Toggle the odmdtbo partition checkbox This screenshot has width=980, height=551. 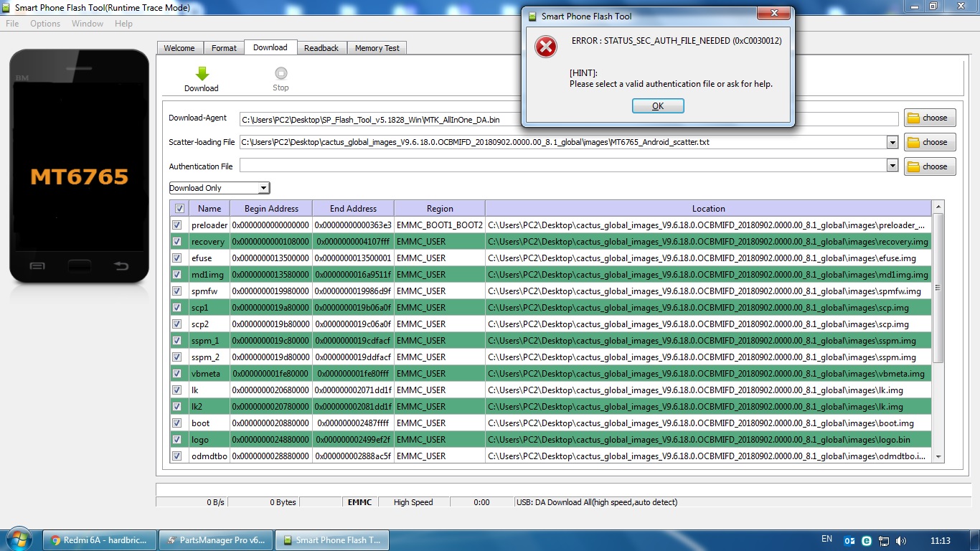click(x=176, y=456)
